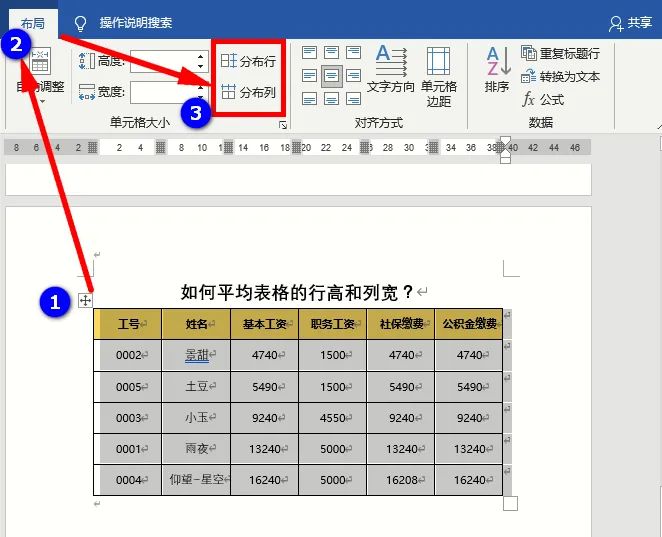This screenshot has height=537, width=662.
Task: Click the header cell 工号
Action: pos(128,324)
